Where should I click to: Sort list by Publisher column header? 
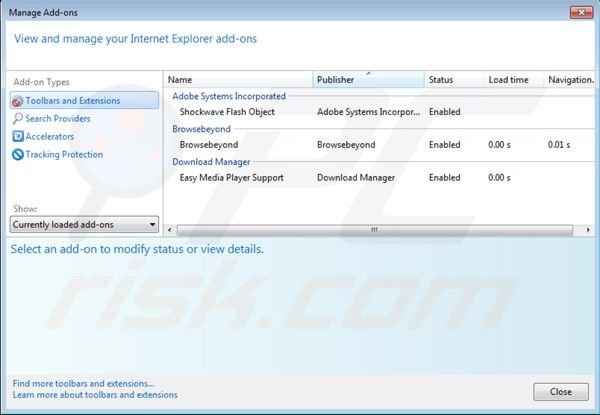(368, 80)
